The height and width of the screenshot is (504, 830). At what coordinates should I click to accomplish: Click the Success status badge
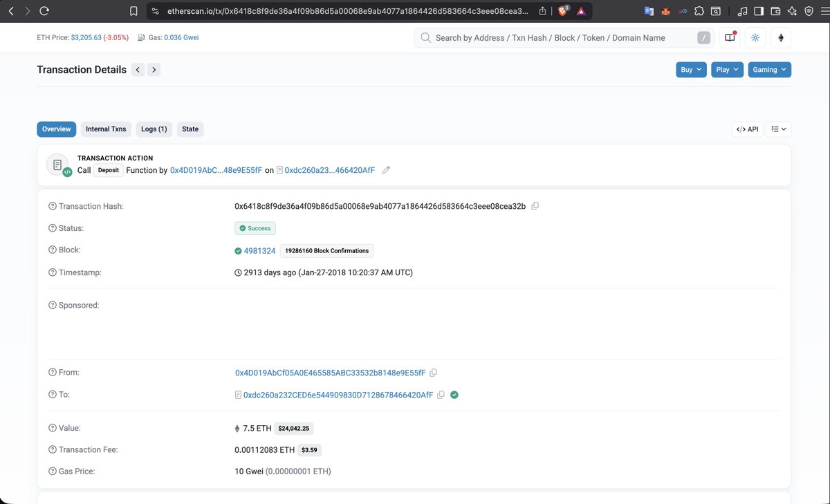coord(255,228)
